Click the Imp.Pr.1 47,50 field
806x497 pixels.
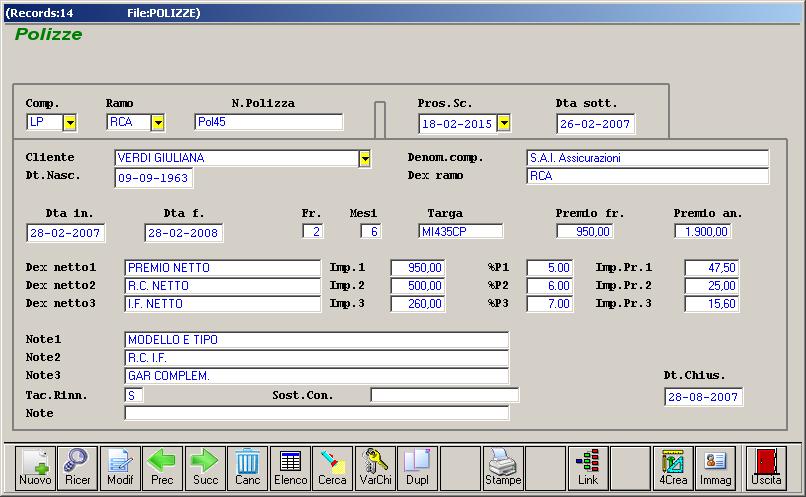tap(712, 268)
